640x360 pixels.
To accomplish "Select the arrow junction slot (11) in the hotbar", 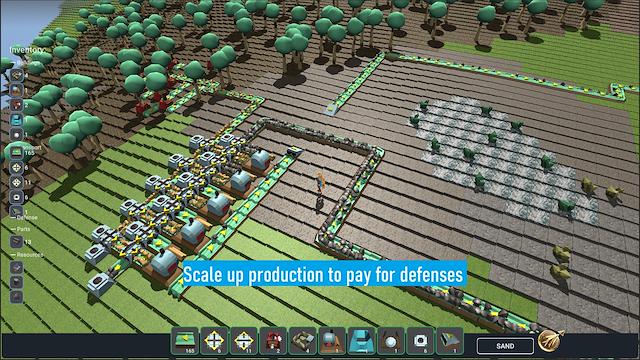I will click(x=244, y=340).
